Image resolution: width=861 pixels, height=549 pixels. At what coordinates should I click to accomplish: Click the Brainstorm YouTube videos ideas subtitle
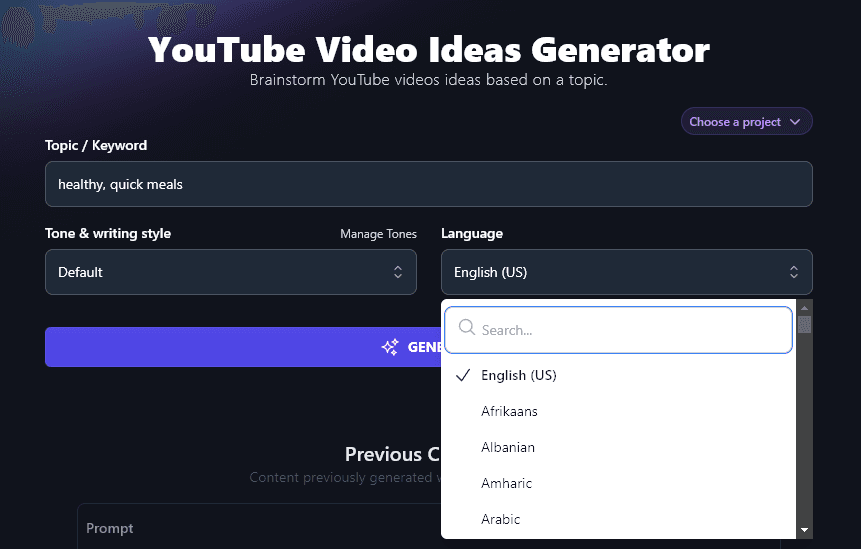click(x=428, y=80)
